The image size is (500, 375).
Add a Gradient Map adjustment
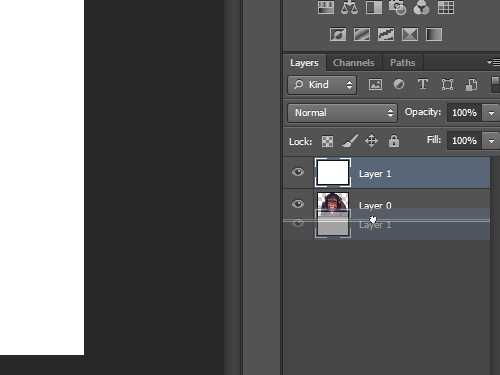pyautogui.click(x=434, y=34)
